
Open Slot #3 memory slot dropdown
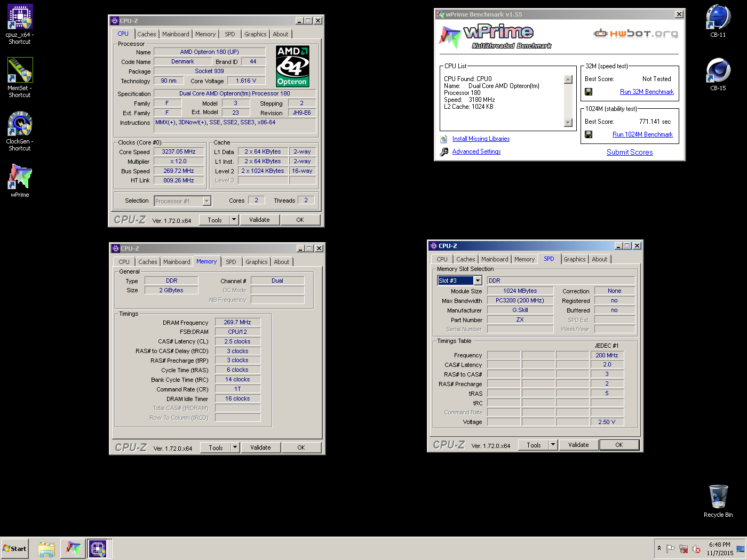point(478,281)
